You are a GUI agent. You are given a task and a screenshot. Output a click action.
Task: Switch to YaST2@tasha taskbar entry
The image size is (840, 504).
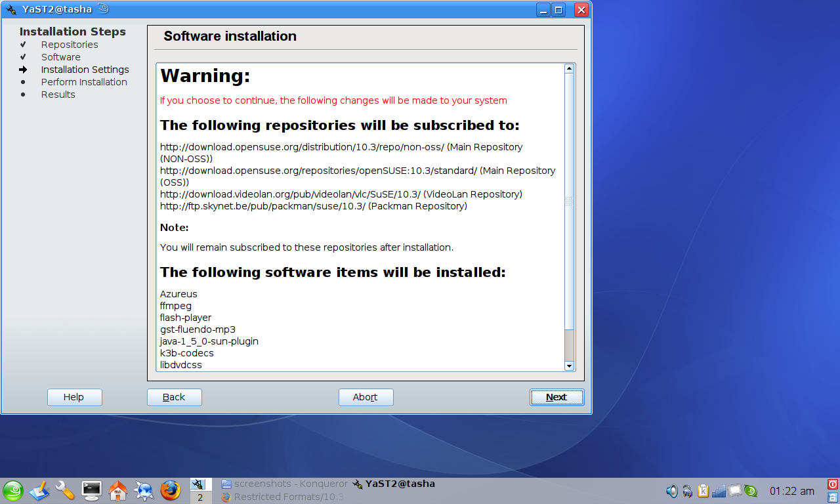click(x=394, y=484)
